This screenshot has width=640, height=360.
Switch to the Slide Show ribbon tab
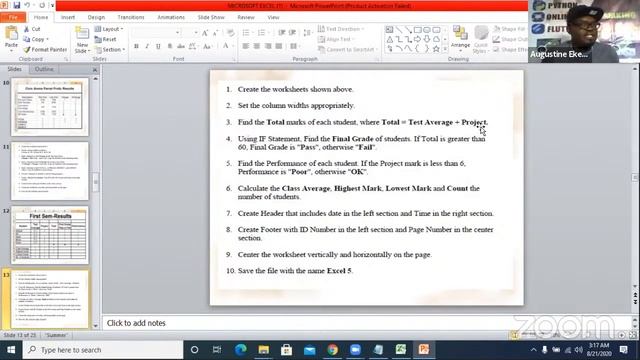[x=211, y=18]
